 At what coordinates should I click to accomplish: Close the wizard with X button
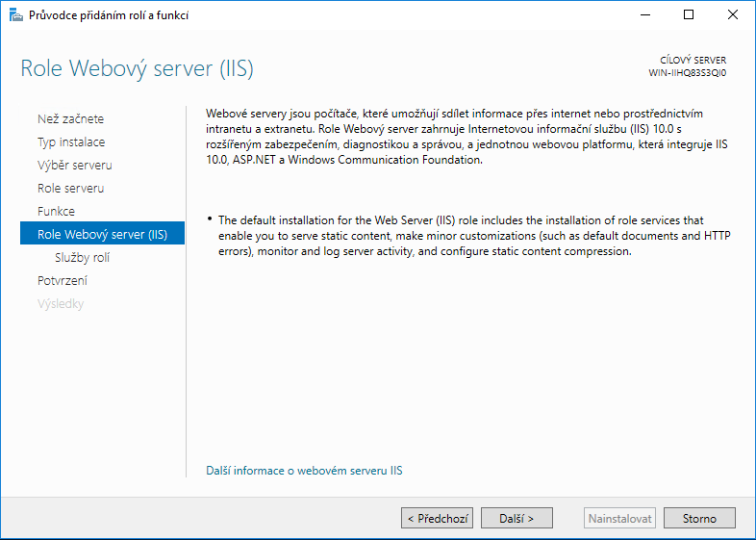click(732, 15)
